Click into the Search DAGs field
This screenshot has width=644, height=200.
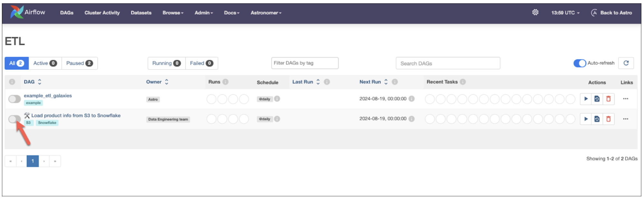coord(448,63)
